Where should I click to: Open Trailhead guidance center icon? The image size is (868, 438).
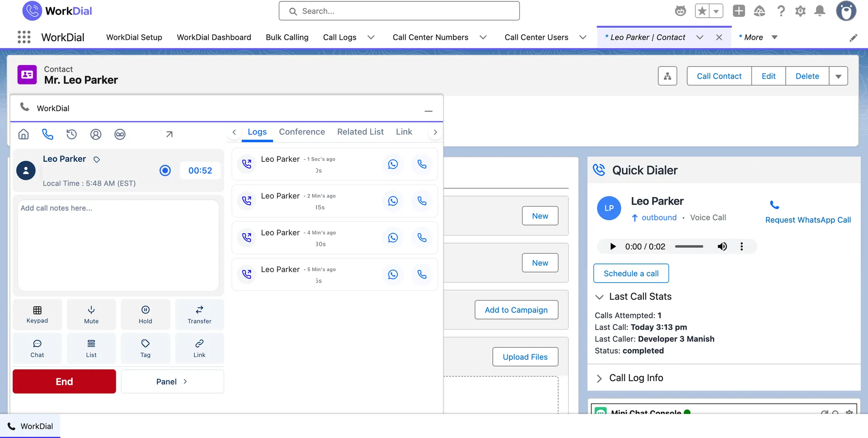coord(759,11)
